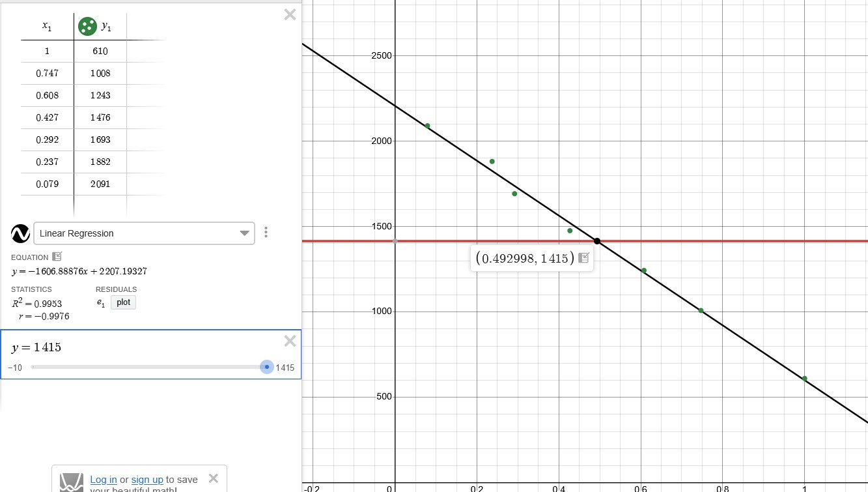Image resolution: width=868 pixels, height=492 pixels.
Task: Dismiss the save your math banner
Action: [213, 478]
